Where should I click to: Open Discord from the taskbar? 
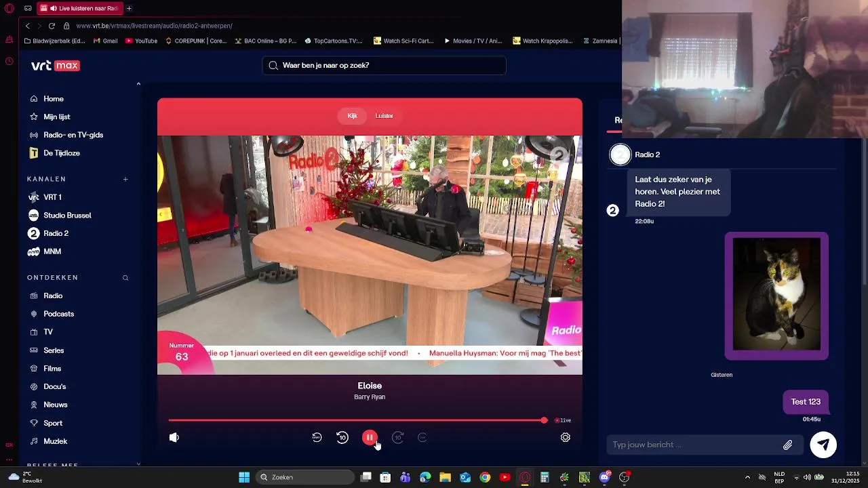pyautogui.click(x=604, y=477)
